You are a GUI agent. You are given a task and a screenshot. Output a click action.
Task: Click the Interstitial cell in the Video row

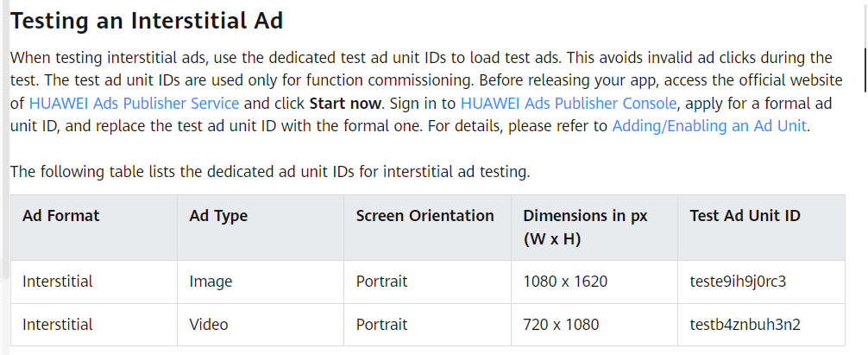58,325
